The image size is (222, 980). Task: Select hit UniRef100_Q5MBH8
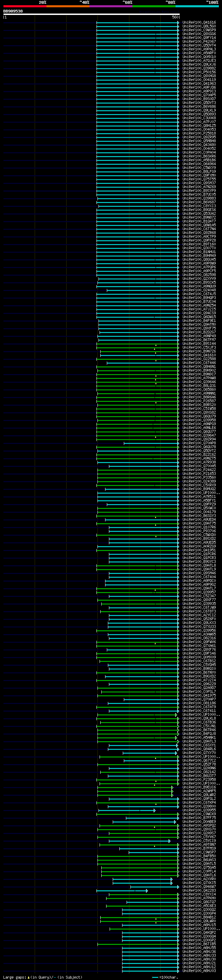point(199,141)
